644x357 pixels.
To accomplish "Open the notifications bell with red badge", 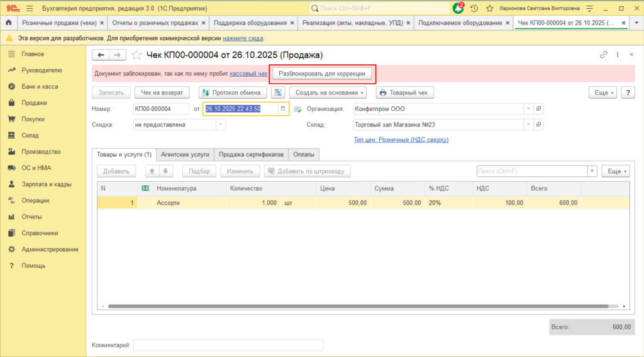I will point(458,8).
